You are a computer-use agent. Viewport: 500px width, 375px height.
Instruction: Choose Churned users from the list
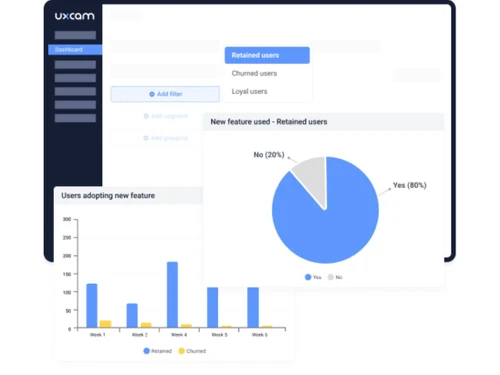[x=254, y=73]
